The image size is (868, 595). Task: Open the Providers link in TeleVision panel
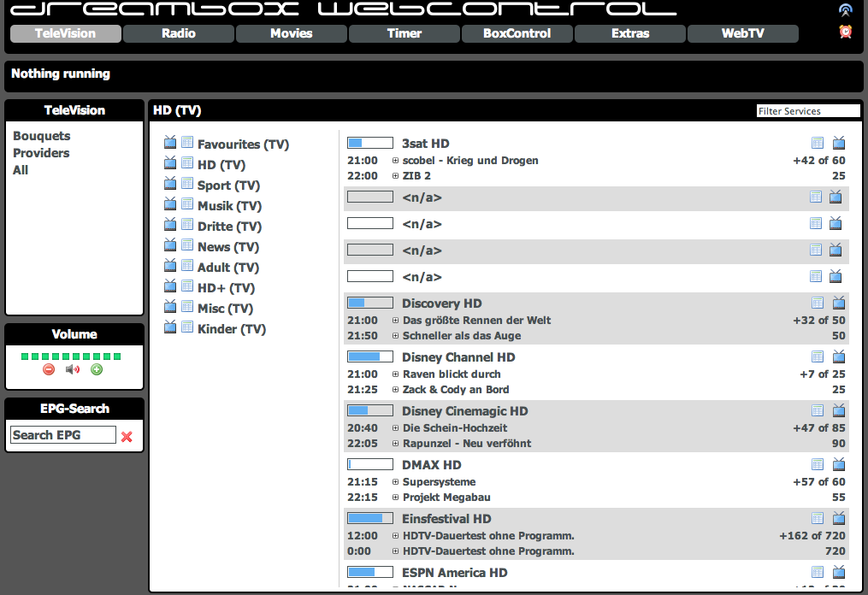(x=41, y=153)
